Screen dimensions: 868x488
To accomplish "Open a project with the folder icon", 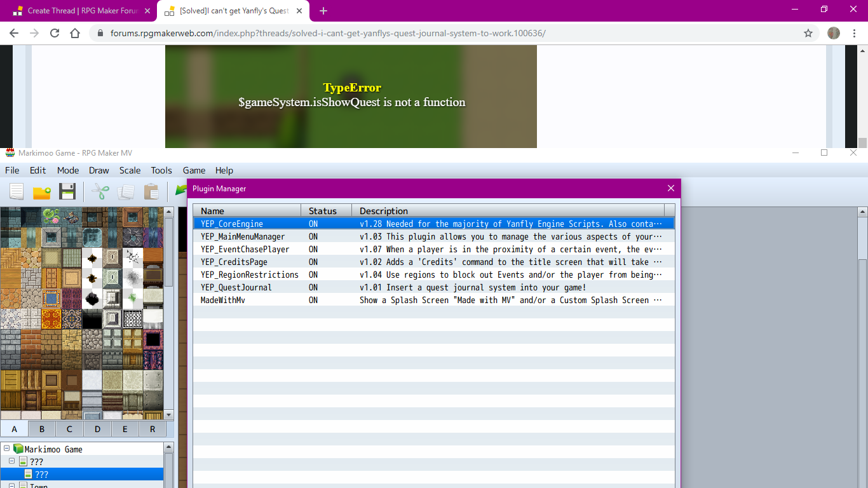I will pyautogui.click(x=42, y=191).
